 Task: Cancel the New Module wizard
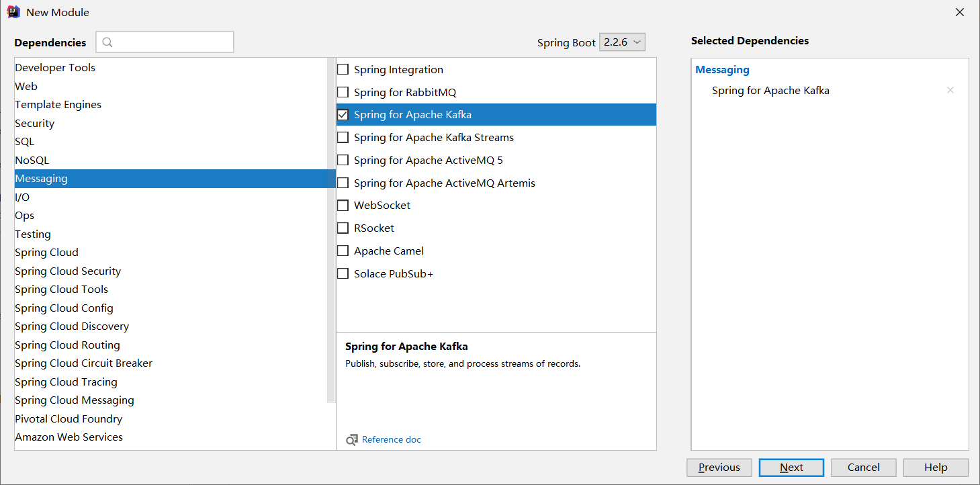863,468
